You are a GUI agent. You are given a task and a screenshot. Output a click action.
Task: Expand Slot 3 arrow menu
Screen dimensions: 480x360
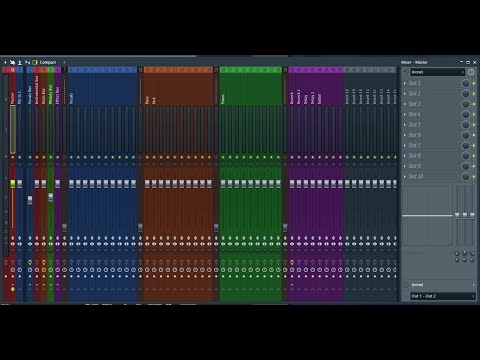[405, 104]
